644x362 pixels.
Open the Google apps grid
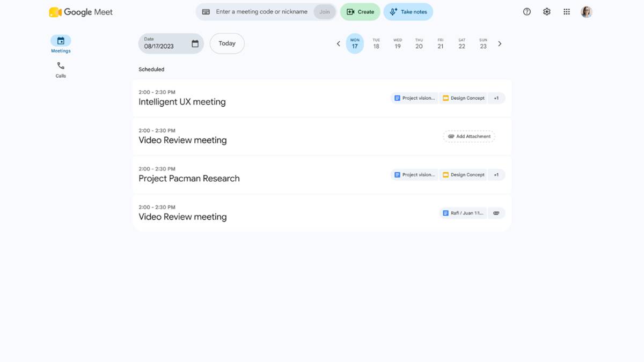tap(567, 12)
